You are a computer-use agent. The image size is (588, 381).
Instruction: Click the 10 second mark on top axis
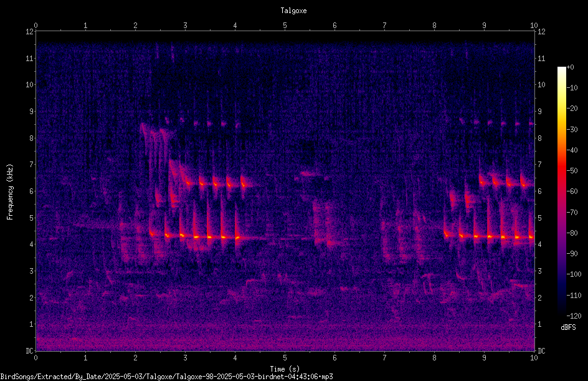click(534, 26)
